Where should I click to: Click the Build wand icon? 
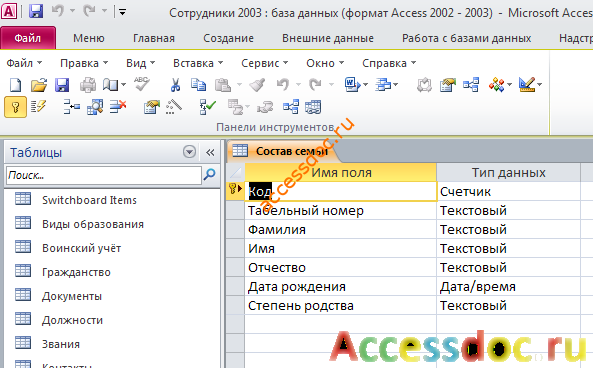click(174, 107)
